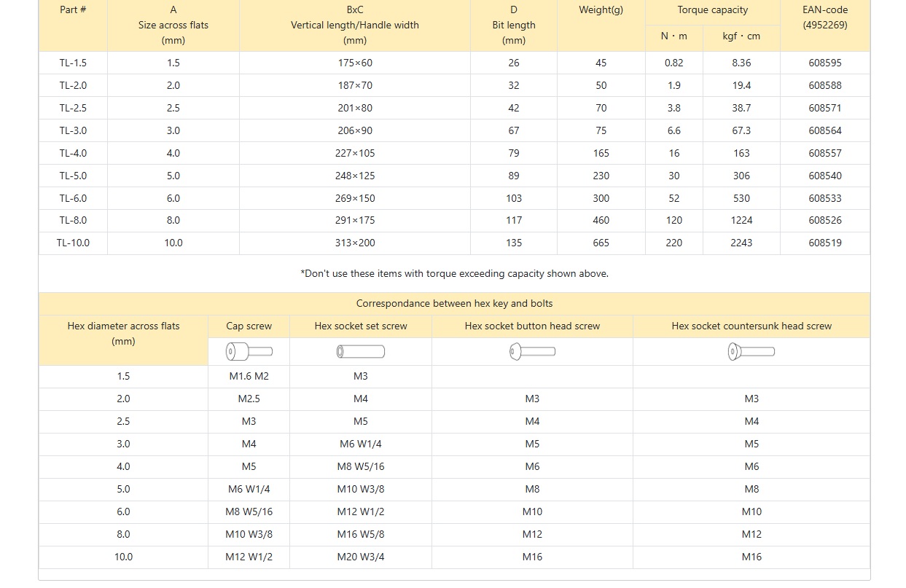This screenshot has height=588, width=906.
Task: Click the Weight(g) column header
Action: tap(601, 10)
